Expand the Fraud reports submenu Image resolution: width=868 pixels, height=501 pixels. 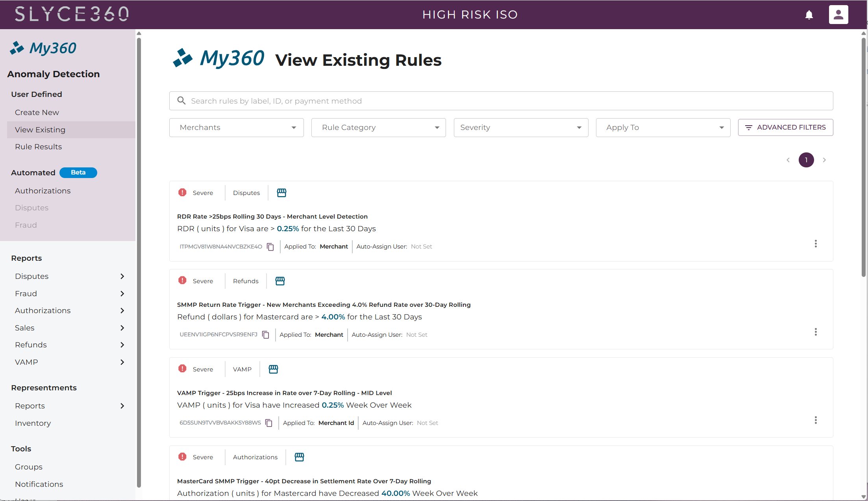pyautogui.click(x=122, y=294)
